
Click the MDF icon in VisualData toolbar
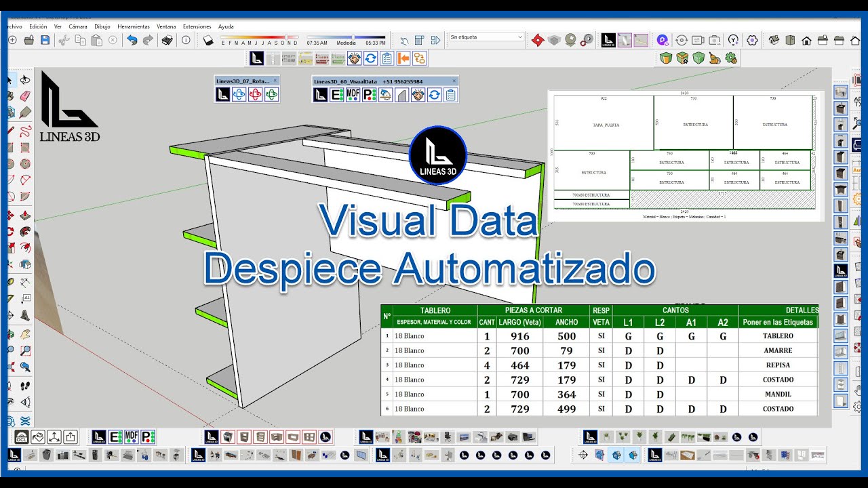click(353, 95)
